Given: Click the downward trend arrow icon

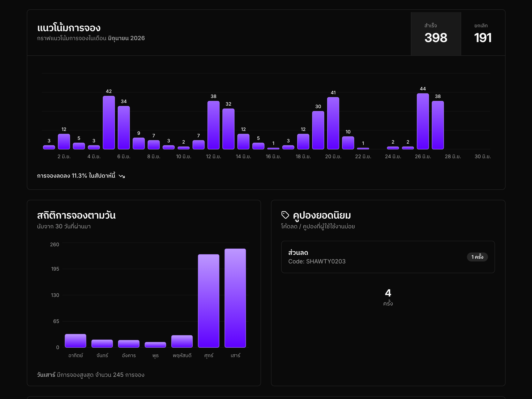Looking at the screenshot, I should (122, 176).
